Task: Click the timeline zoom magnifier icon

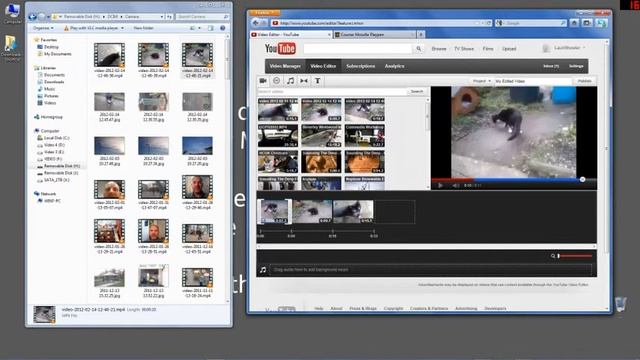Action: click(553, 256)
